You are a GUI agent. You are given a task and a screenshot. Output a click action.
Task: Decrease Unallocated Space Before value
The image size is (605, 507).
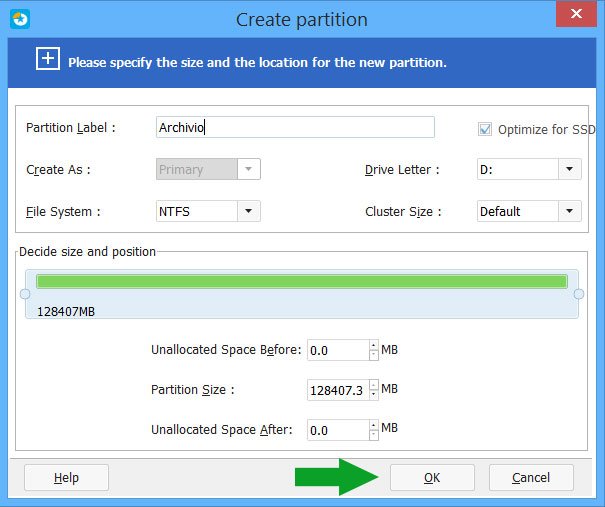coord(373,355)
